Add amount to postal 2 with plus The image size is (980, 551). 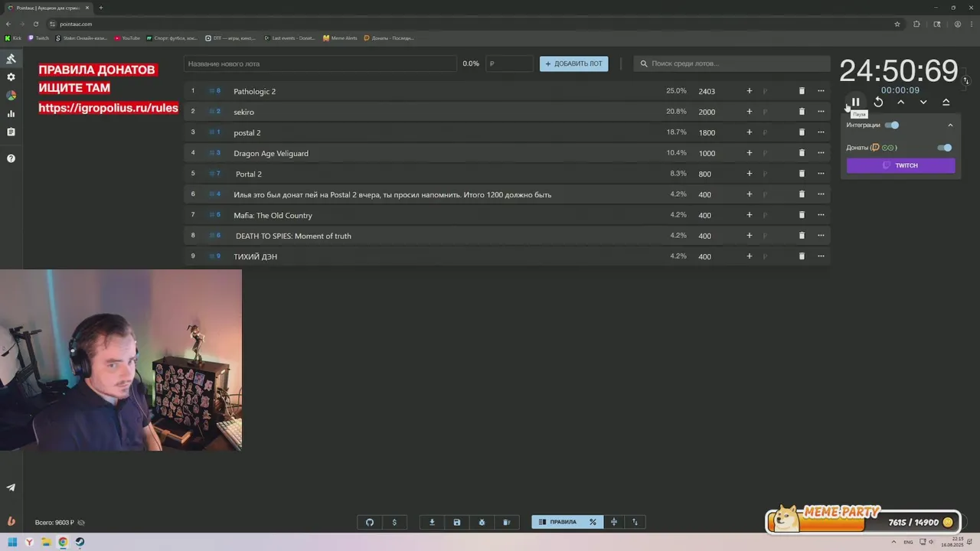coord(750,132)
